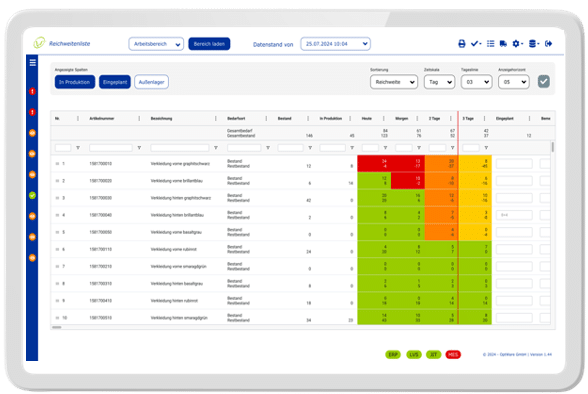Screen dimensions: 588x394
Task: Click the list view icon in the toolbar
Action: point(490,44)
